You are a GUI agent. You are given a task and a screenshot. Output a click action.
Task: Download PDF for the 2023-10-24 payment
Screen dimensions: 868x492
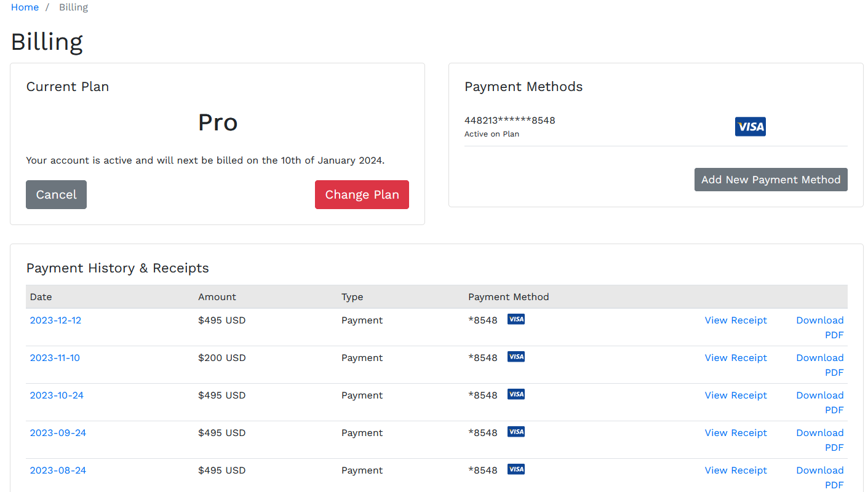click(x=820, y=403)
